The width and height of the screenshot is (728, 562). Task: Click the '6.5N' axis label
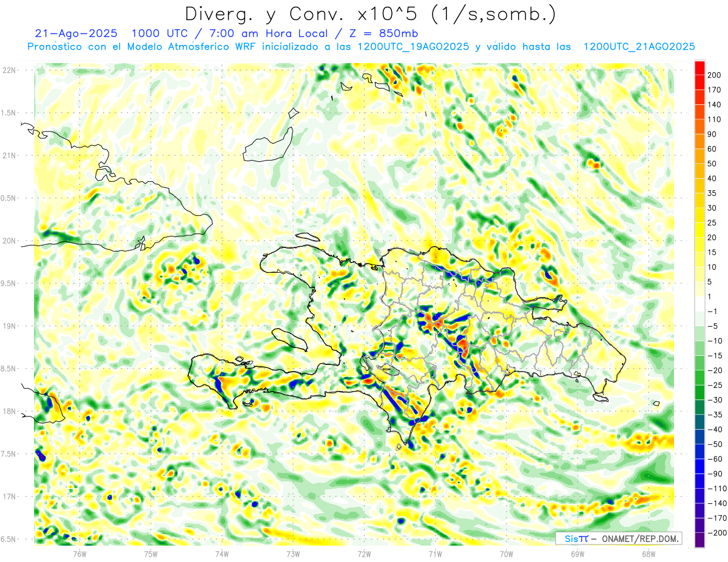point(8,540)
